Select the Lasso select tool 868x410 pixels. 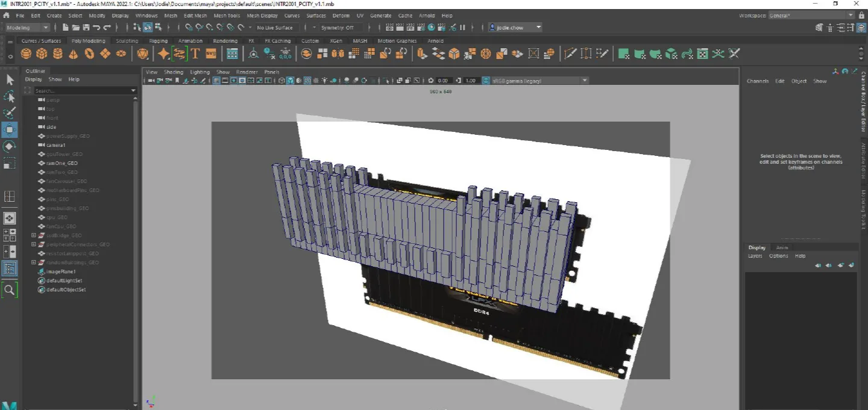10,96
